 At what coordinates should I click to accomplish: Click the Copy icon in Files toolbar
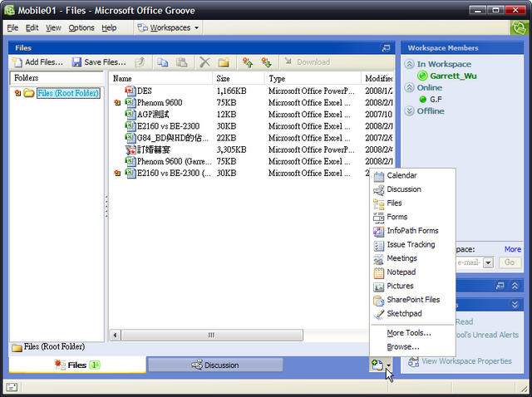click(x=163, y=62)
